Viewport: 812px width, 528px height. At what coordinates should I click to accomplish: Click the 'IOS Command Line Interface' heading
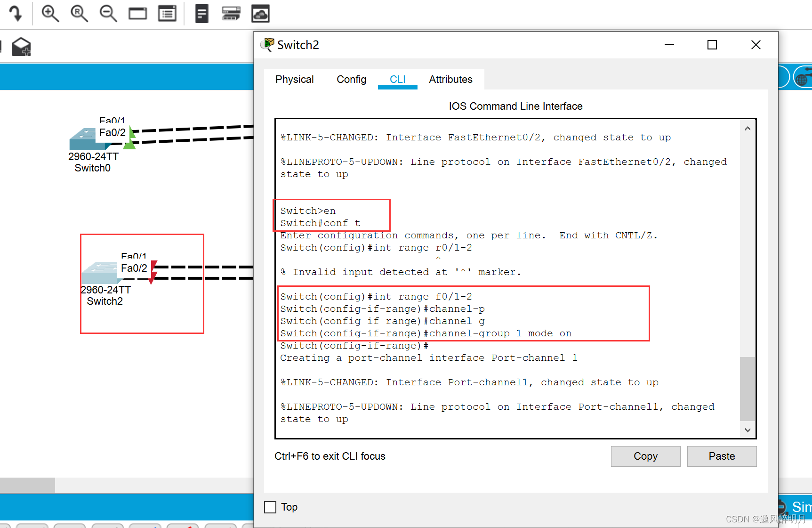[515, 106]
